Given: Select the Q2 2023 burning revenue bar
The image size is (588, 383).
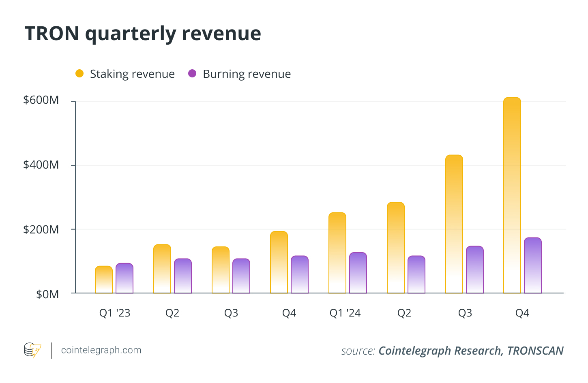Looking at the screenshot, I should [183, 276].
